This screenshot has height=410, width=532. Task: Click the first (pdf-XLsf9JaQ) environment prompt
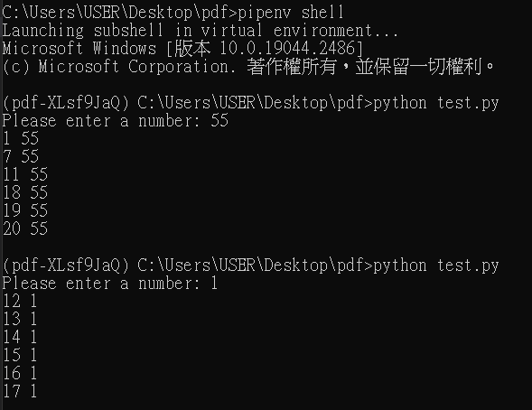pyautogui.click(x=66, y=103)
